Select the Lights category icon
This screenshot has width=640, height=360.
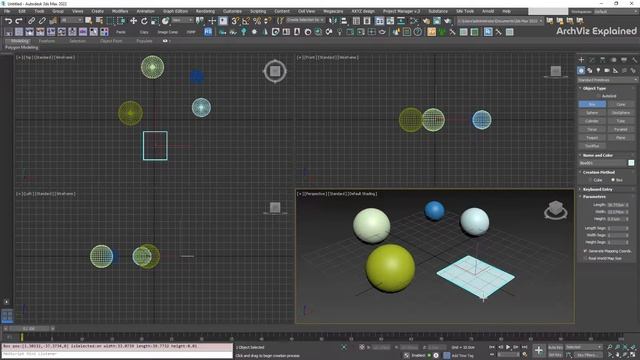598,71
